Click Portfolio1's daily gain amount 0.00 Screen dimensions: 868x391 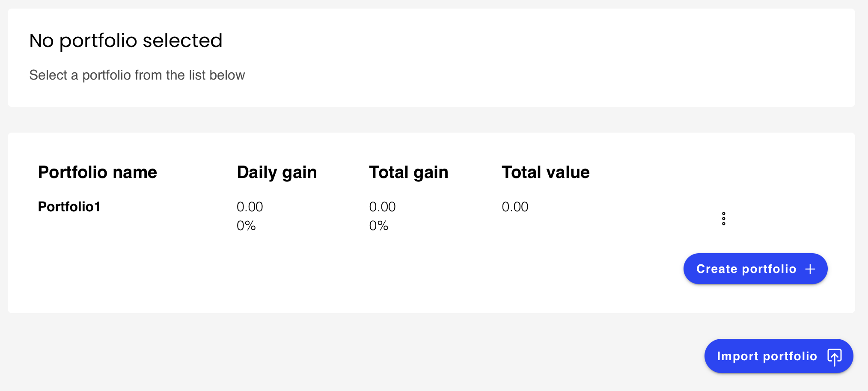(x=250, y=207)
